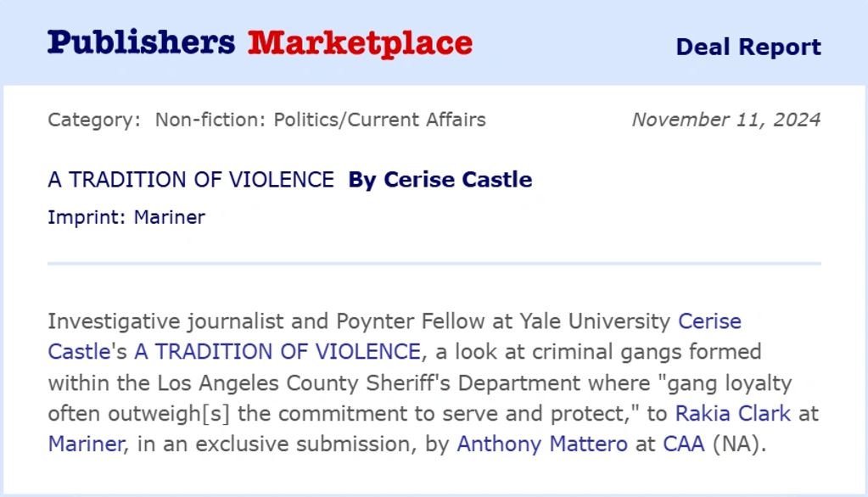Click the Publishers Marketplace logo
This screenshot has width=868, height=497.
click(x=260, y=42)
